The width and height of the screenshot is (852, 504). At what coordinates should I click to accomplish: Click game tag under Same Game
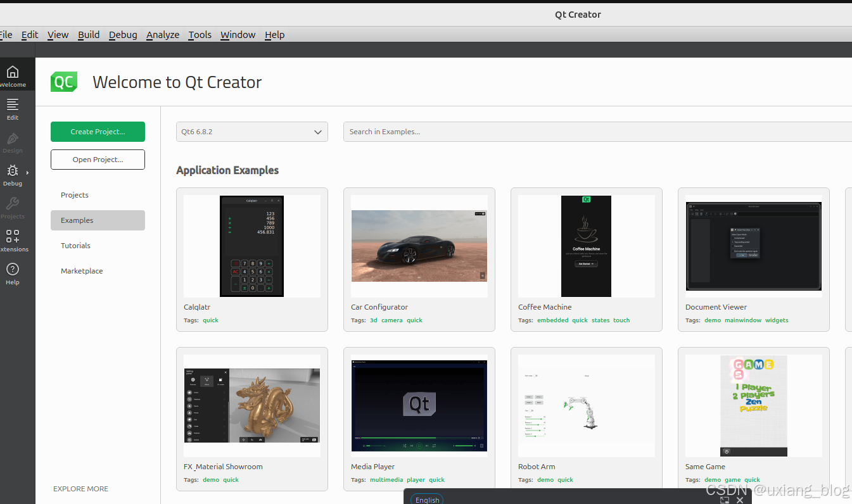click(x=732, y=480)
